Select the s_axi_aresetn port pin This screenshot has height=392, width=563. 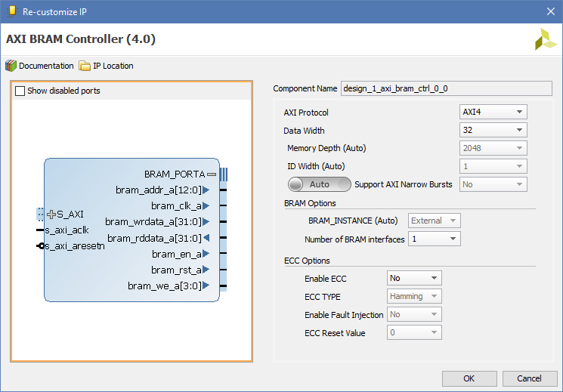tap(42, 246)
